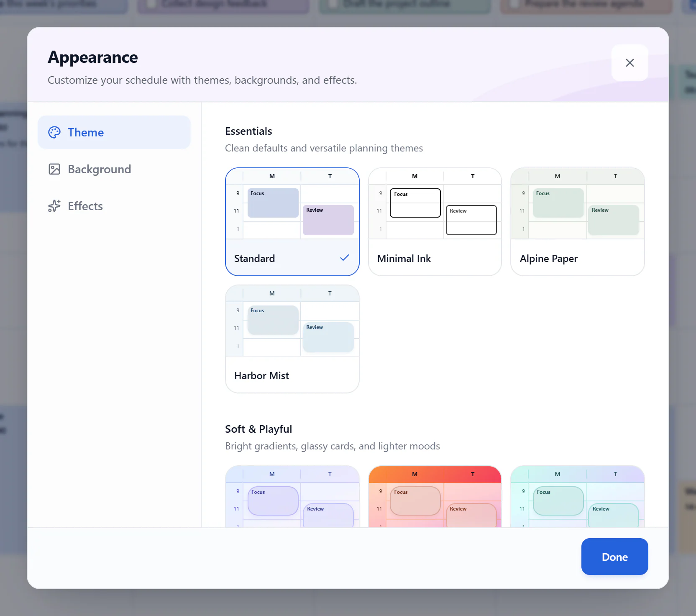The image size is (696, 616).
Task: Close the Appearance dialog with the X
Action: point(629,63)
